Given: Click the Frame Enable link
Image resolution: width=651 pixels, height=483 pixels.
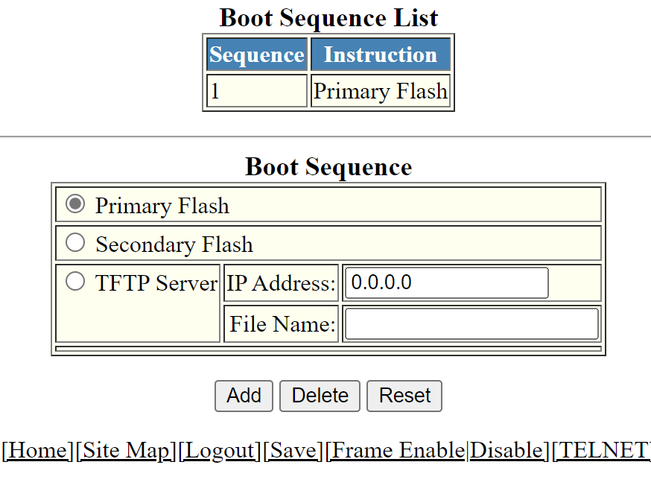Looking at the screenshot, I should click(397, 451).
